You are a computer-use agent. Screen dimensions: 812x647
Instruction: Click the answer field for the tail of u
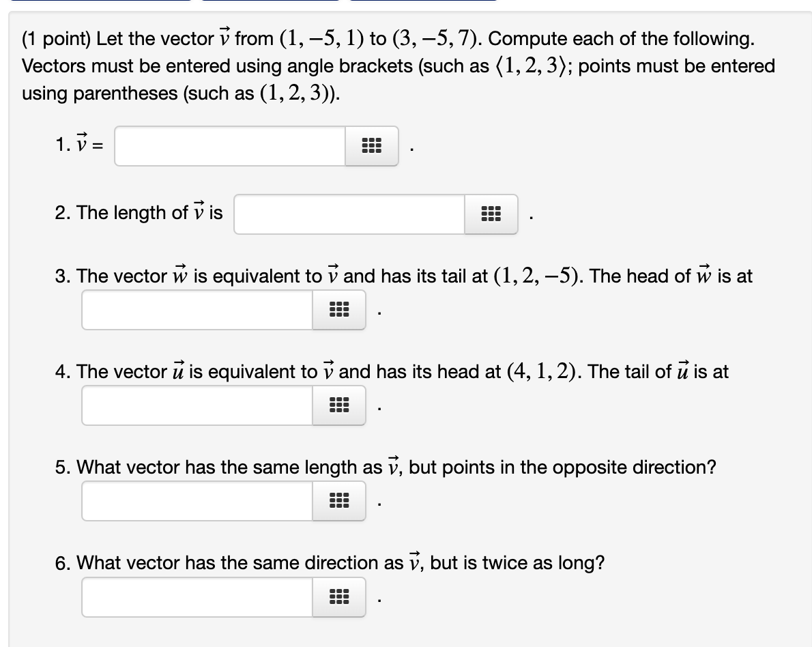(x=197, y=405)
